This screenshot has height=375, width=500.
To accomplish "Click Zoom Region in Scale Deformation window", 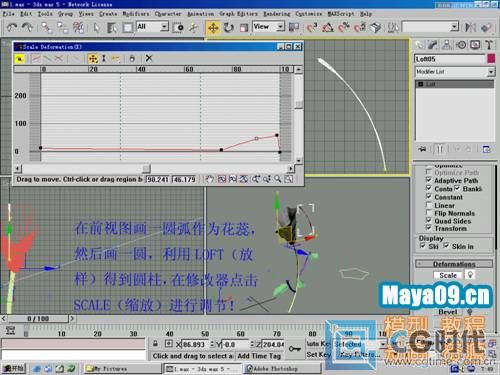I will (x=289, y=179).
